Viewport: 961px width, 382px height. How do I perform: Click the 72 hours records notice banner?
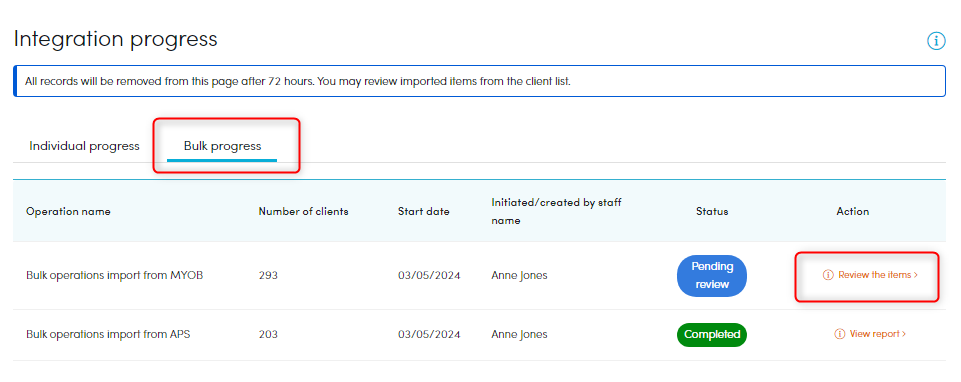[479, 81]
